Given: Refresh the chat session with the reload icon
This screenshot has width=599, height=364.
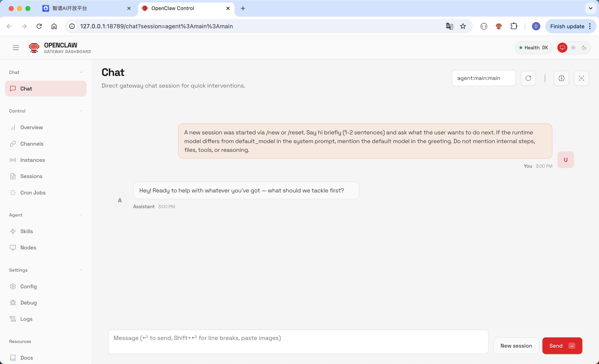Looking at the screenshot, I should coord(528,78).
